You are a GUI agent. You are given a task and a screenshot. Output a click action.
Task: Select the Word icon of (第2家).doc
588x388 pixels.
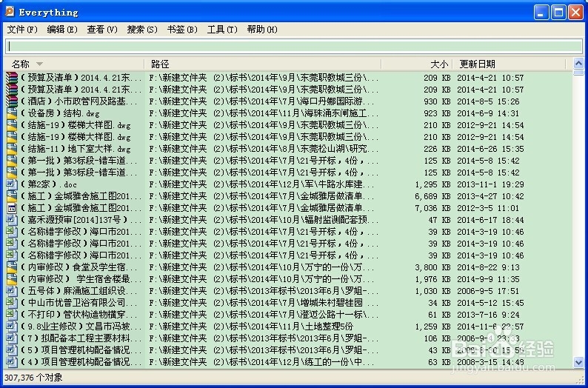12,184
